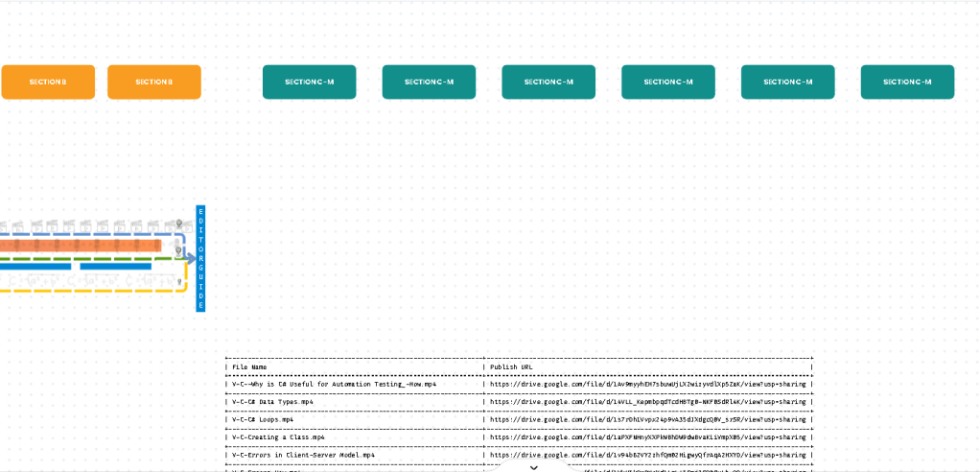Open the fifth teal SECTION C-M button
This screenshot has height=472, width=980.
click(788, 82)
